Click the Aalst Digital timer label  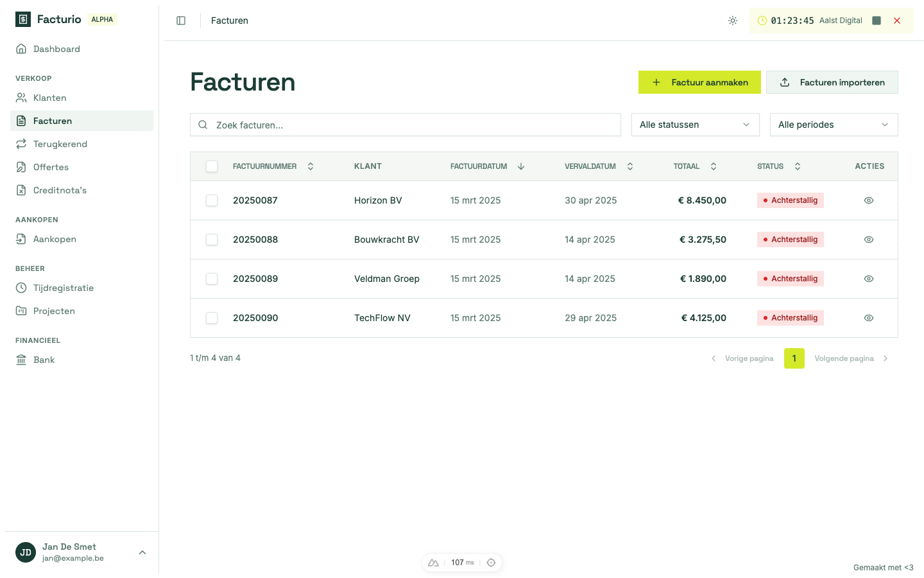(841, 21)
